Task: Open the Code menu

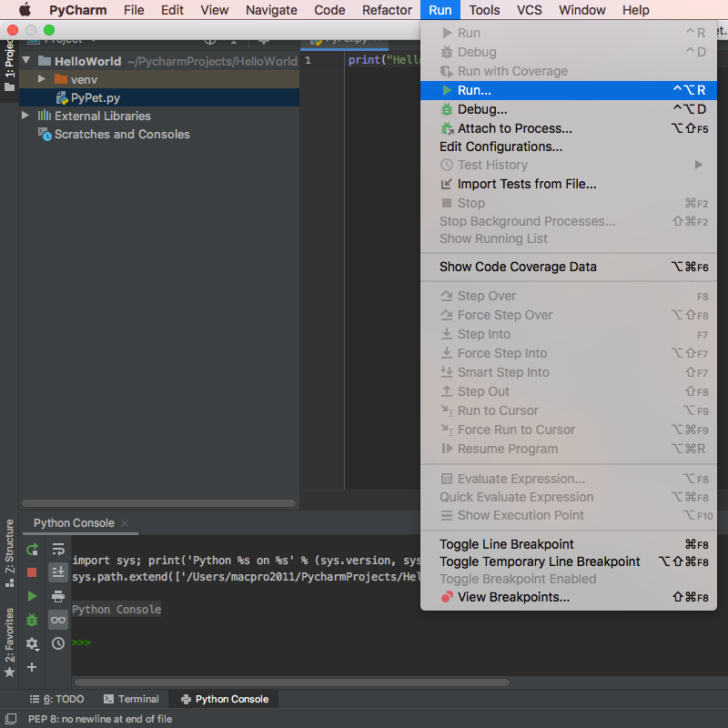Action: click(x=329, y=10)
